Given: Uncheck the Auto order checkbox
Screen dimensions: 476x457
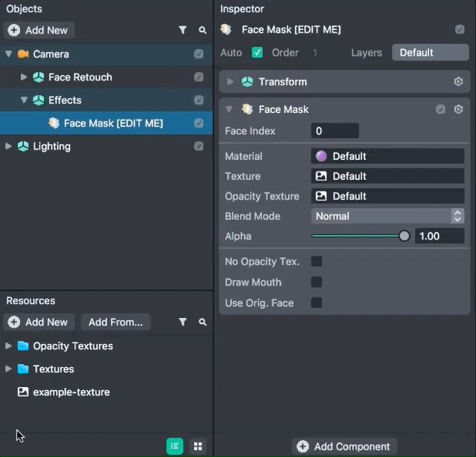Looking at the screenshot, I should 257,53.
